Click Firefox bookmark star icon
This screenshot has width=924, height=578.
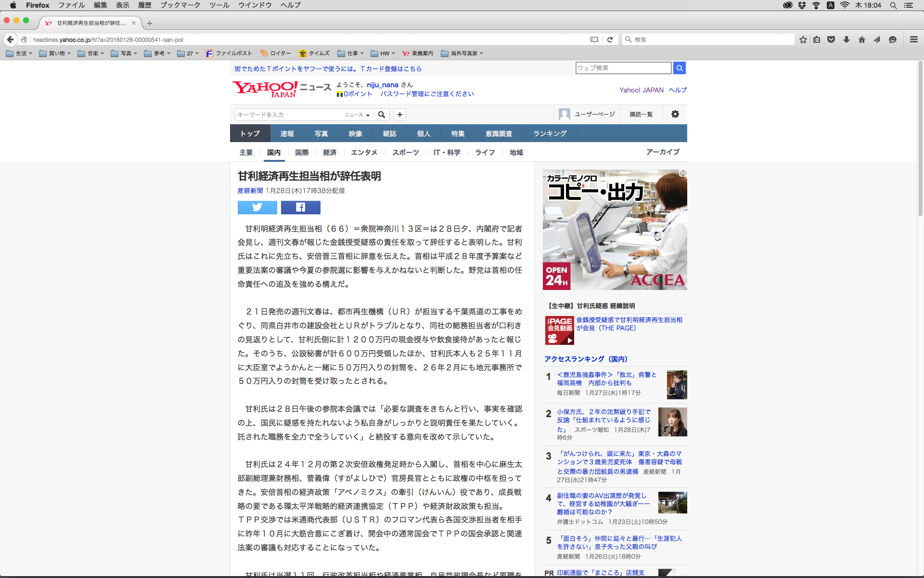point(803,39)
